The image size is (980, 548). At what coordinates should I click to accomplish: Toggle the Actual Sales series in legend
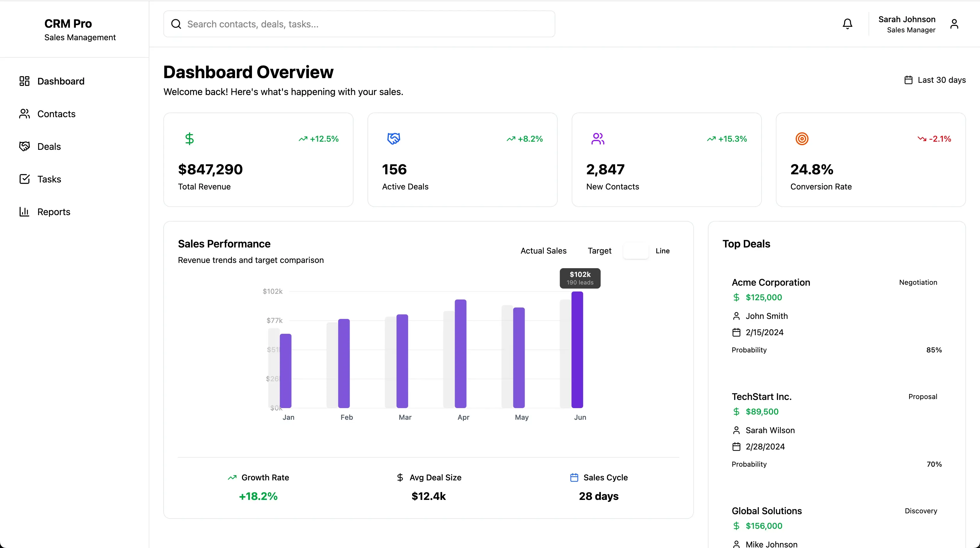click(x=543, y=251)
